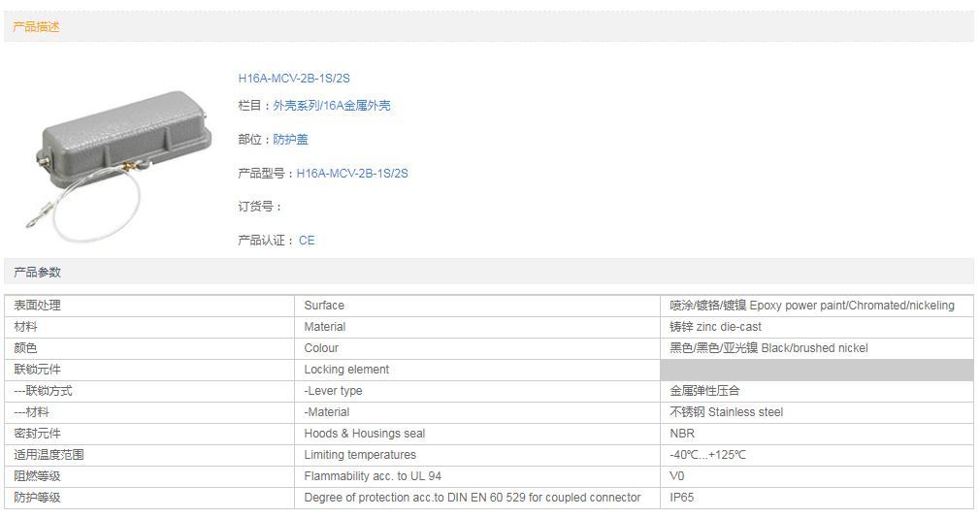980x518 pixels.
Task: Click the 外壳系列/16A金属外壳 category link
Action: coord(331,106)
